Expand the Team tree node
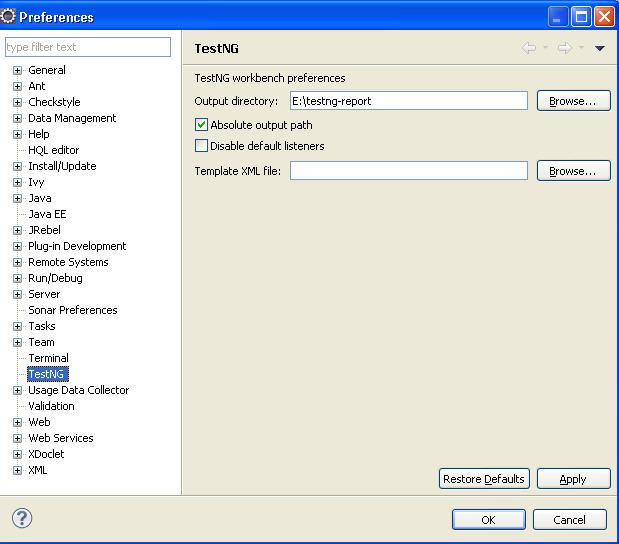 (x=17, y=342)
